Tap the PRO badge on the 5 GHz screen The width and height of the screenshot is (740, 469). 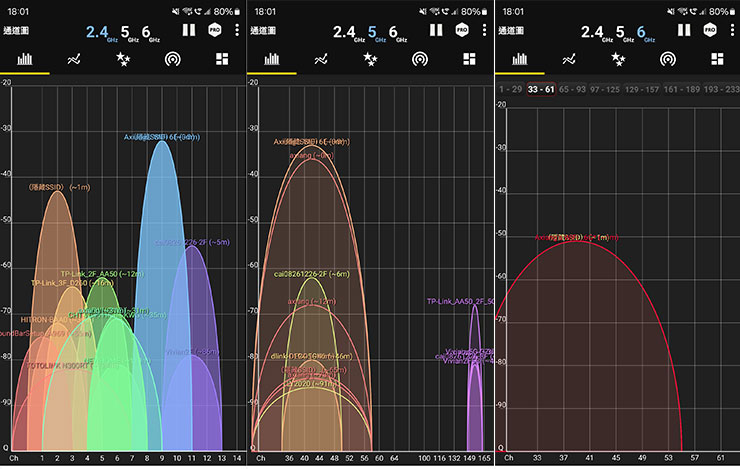pos(462,30)
